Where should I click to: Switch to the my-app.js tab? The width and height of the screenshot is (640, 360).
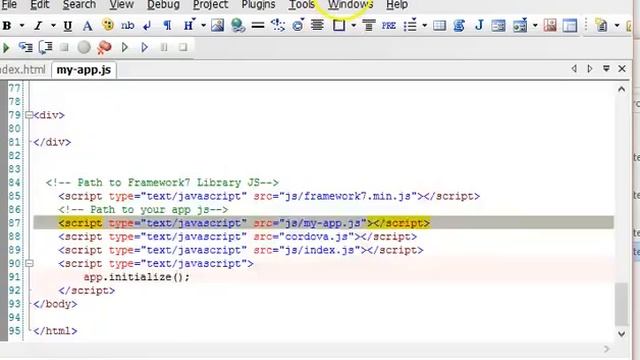pos(84,70)
